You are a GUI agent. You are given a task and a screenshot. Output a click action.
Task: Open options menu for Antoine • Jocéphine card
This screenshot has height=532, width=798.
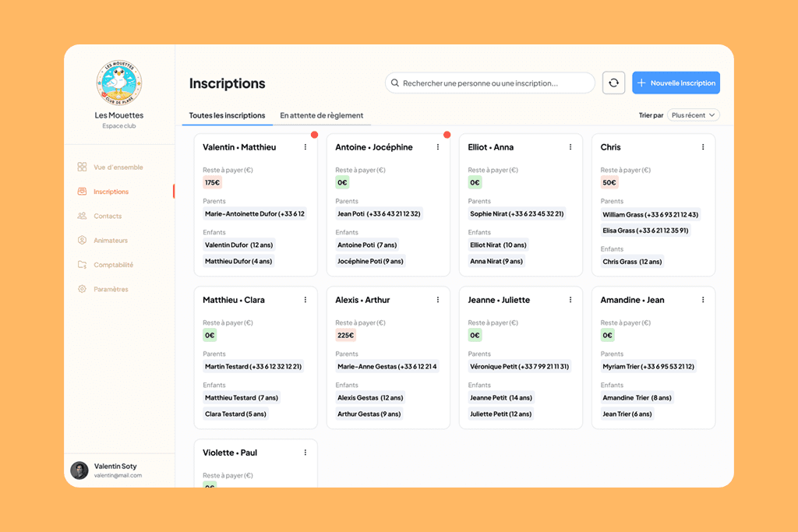[x=438, y=147]
